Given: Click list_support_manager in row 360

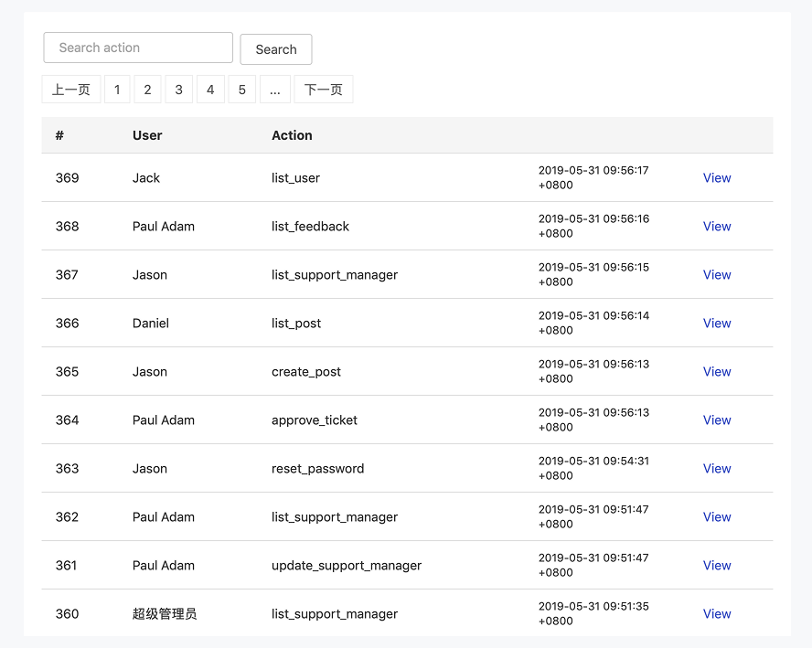Looking at the screenshot, I should (335, 613).
